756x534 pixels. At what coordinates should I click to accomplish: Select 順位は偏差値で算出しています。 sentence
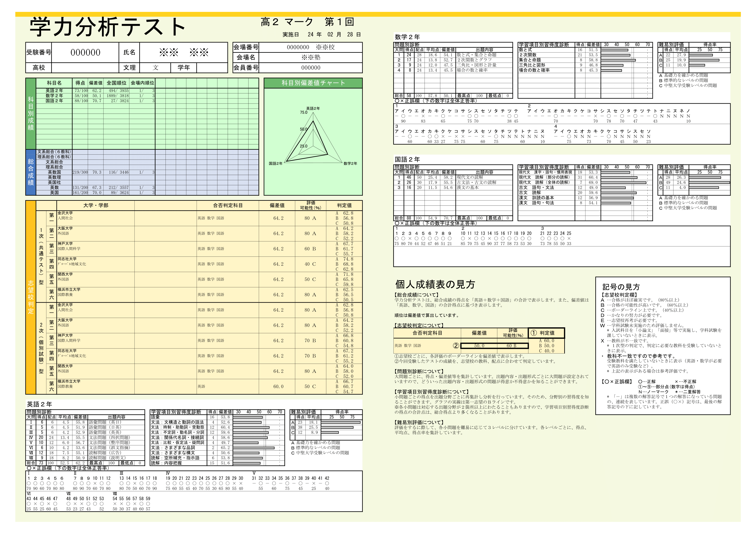click(427, 315)
